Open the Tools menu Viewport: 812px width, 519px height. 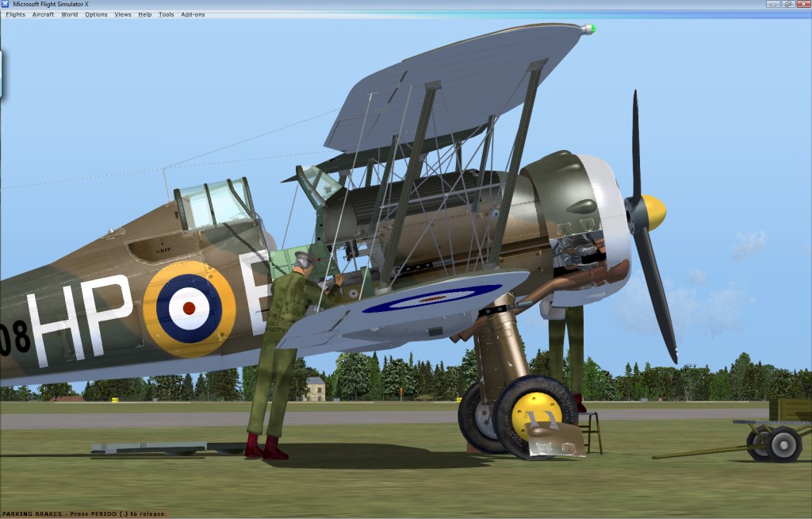click(x=167, y=14)
